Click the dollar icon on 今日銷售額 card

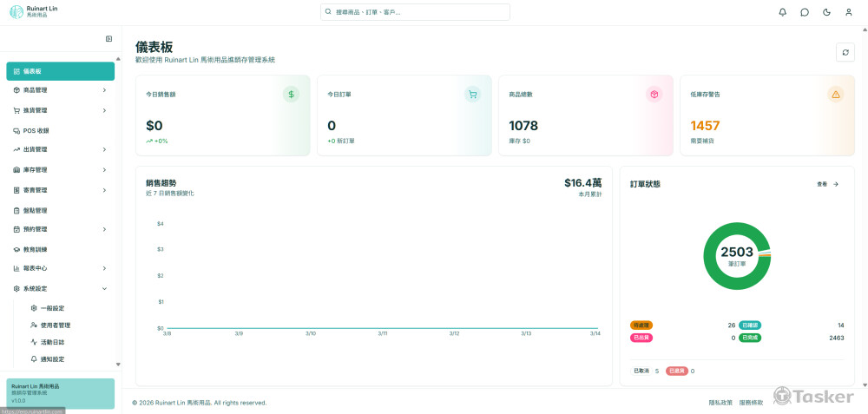tap(291, 94)
